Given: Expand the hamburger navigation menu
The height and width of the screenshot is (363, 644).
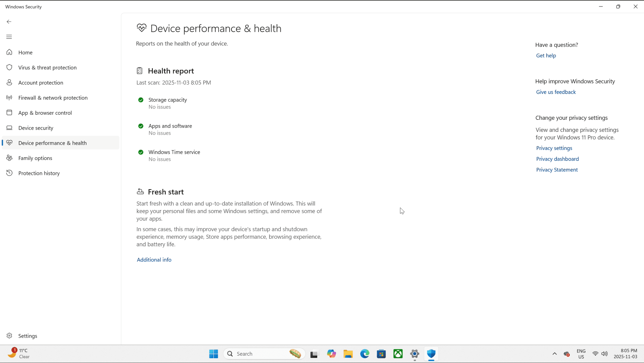Looking at the screenshot, I should pyautogui.click(x=9, y=37).
